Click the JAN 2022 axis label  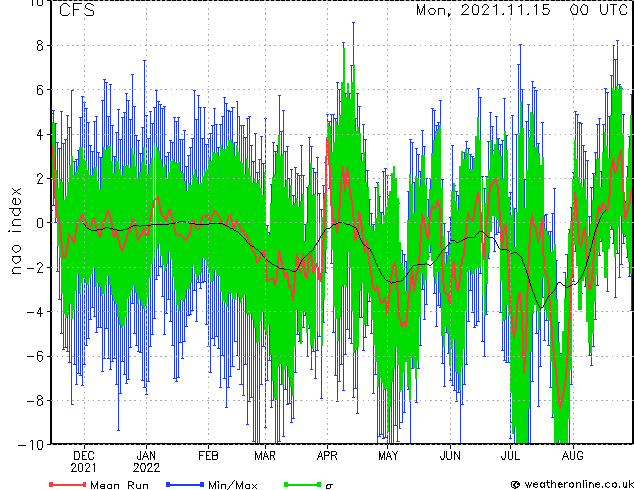click(146, 462)
